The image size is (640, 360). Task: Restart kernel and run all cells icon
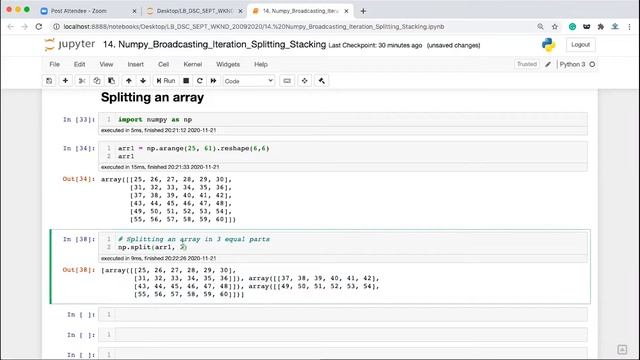click(x=213, y=81)
